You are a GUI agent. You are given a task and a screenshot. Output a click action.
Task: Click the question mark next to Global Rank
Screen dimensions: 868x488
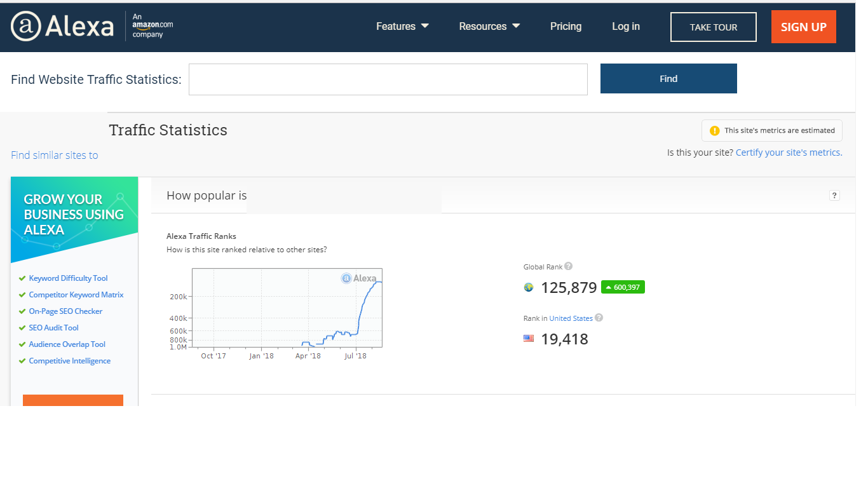click(x=568, y=266)
